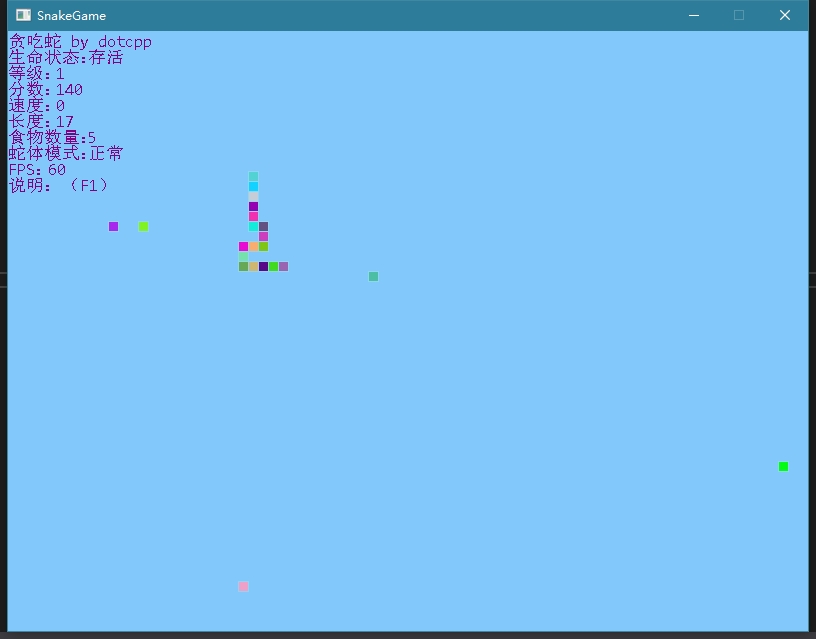816x639 pixels.
Task: Click the snake's orange body segment
Action: [x=253, y=246]
